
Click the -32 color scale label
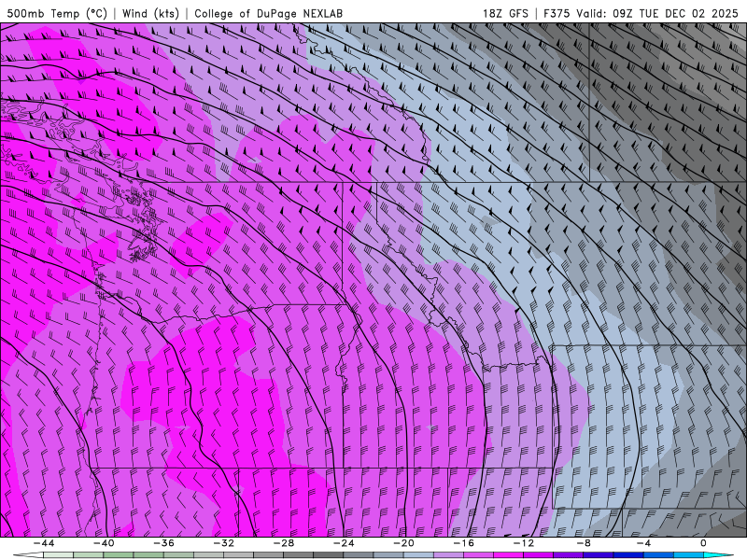point(224,543)
